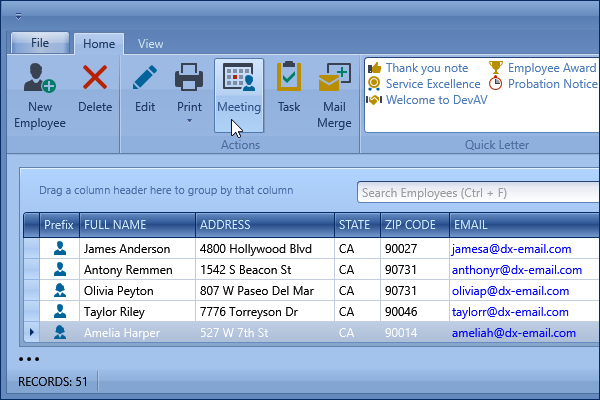Open the Home ribbon tab
This screenshot has width=600, height=400.
[99, 43]
